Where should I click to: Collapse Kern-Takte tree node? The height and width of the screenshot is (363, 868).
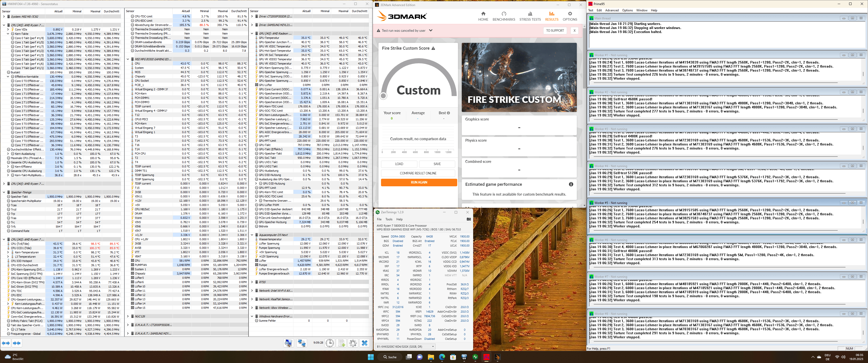click(8, 34)
